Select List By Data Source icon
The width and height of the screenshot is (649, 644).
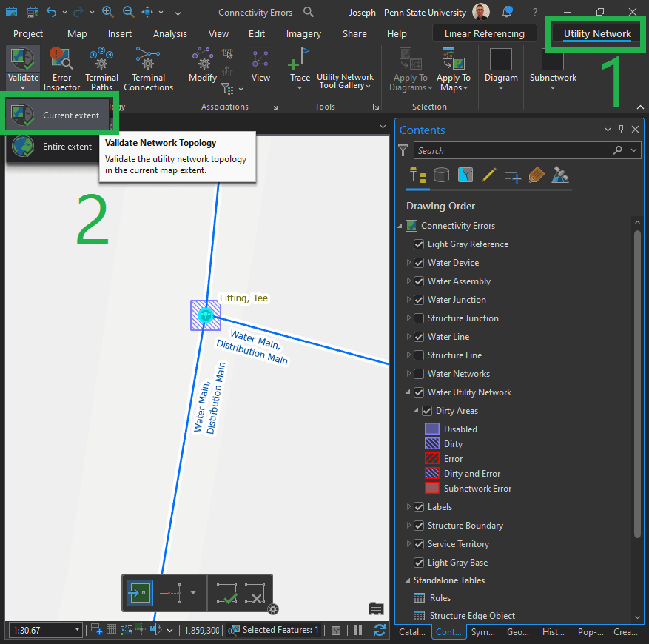[441, 175]
